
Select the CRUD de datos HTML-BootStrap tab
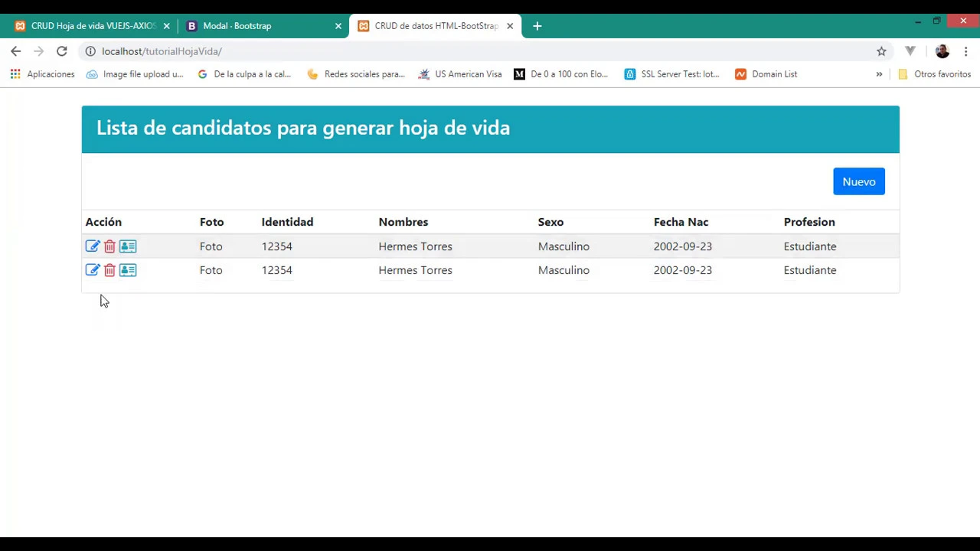pos(436,26)
